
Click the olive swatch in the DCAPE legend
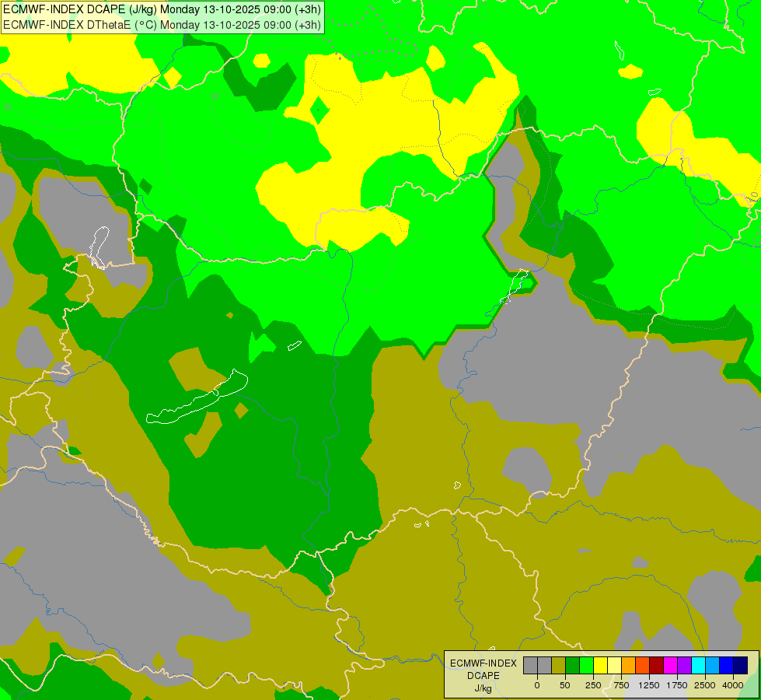[x=558, y=665]
